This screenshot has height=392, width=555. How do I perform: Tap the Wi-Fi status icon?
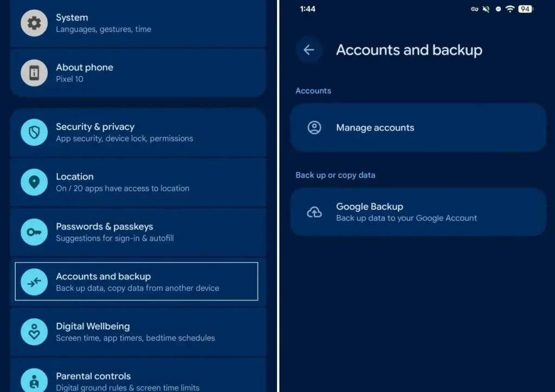[509, 9]
